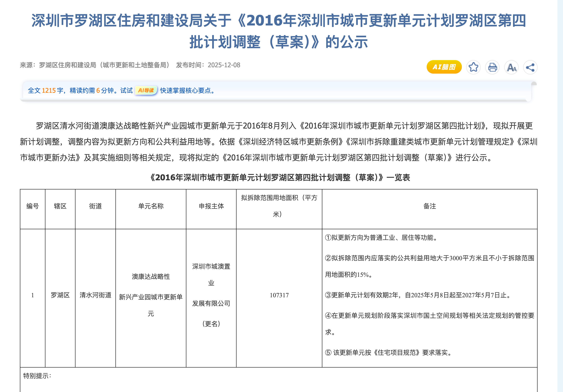This screenshot has height=392, width=563.
Task: Click the publish date 2025-12-08
Action: (224, 65)
